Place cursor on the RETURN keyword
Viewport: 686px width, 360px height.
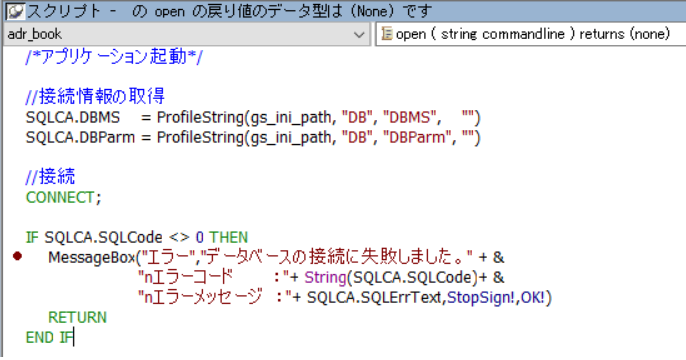(x=77, y=317)
